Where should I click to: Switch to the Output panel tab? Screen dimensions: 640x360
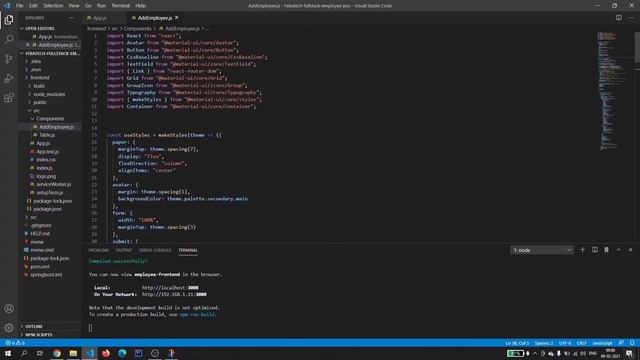tap(124, 250)
